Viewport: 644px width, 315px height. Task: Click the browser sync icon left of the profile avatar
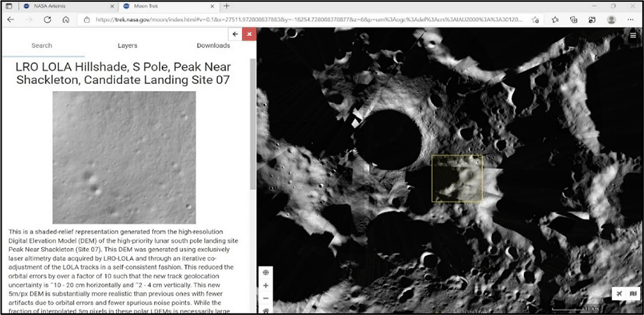593,19
